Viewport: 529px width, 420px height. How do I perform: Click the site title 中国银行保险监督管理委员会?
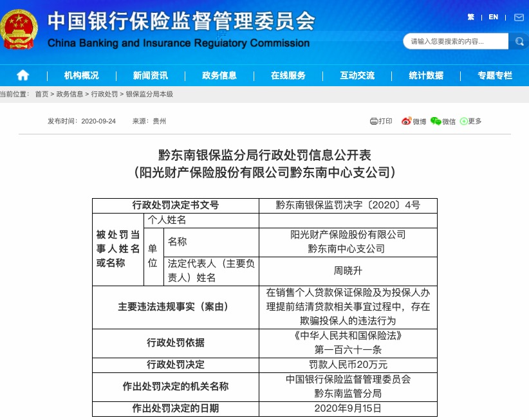(181, 21)
